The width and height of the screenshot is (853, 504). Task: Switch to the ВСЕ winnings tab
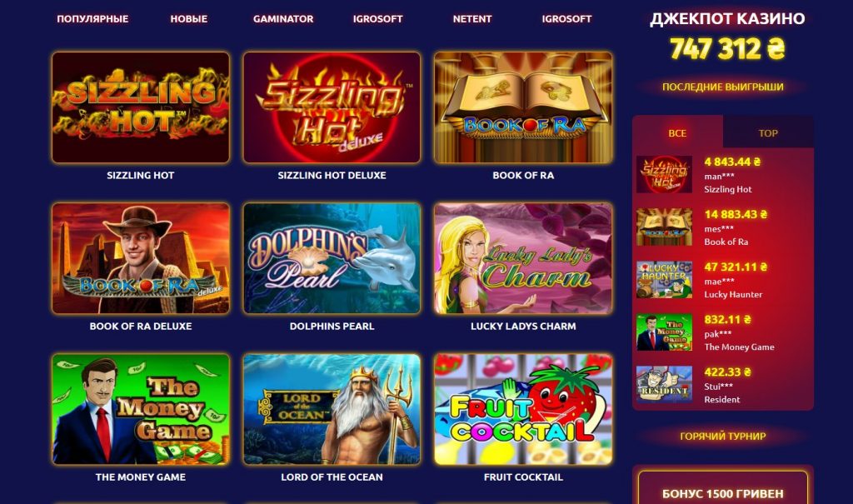point(677,132)
